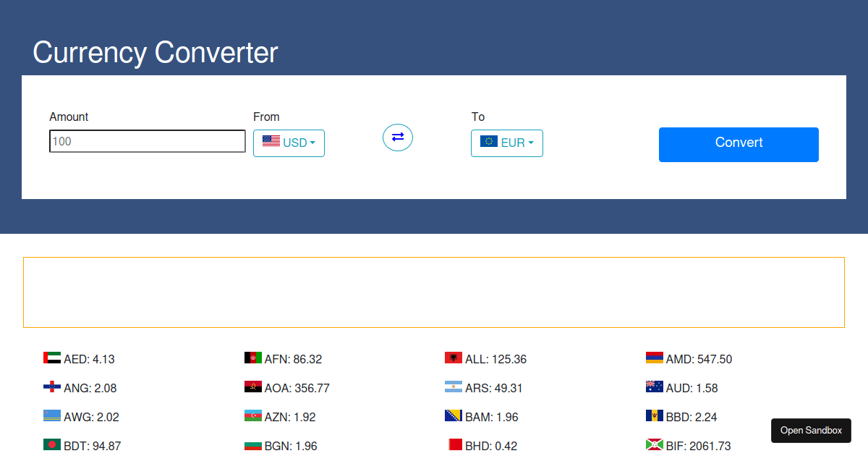Open the From currency dropdown

coord(289,143)
